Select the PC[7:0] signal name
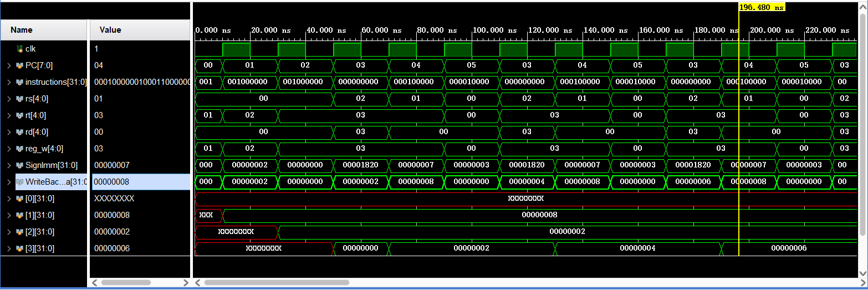The height and width of the screenshot is (290, 868). pos(39,65)
